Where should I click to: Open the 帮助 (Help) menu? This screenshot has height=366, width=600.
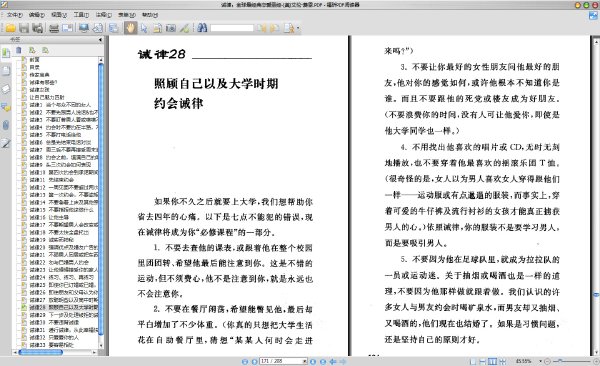click(150, 15)
